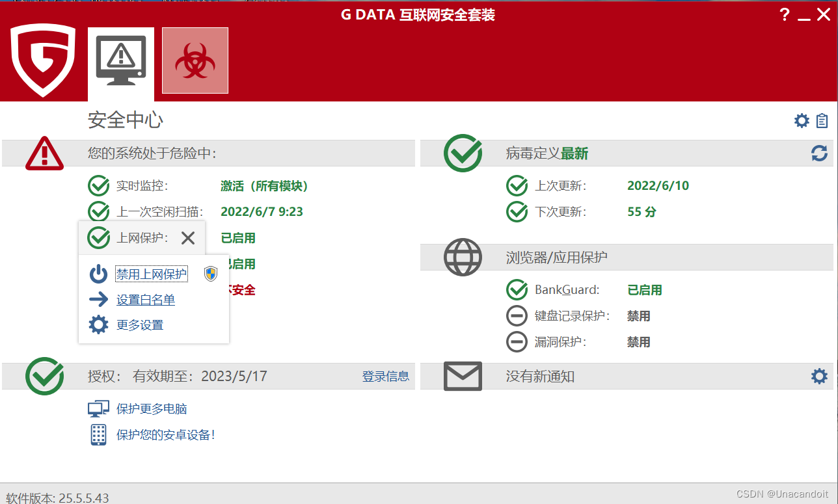Click the large checkmark beside 病毒定义
This screenshot has width=838, height=504.
[x=463, y=153]
